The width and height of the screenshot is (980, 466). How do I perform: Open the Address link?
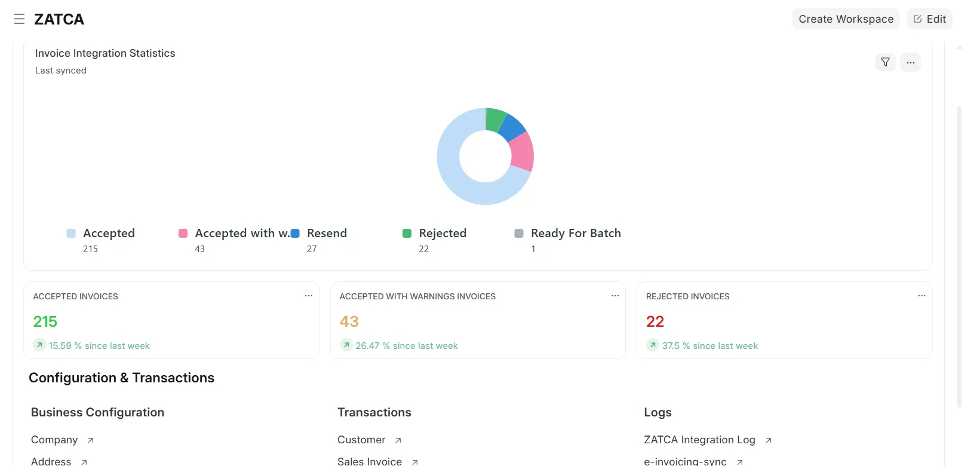(x=51, y=461)
